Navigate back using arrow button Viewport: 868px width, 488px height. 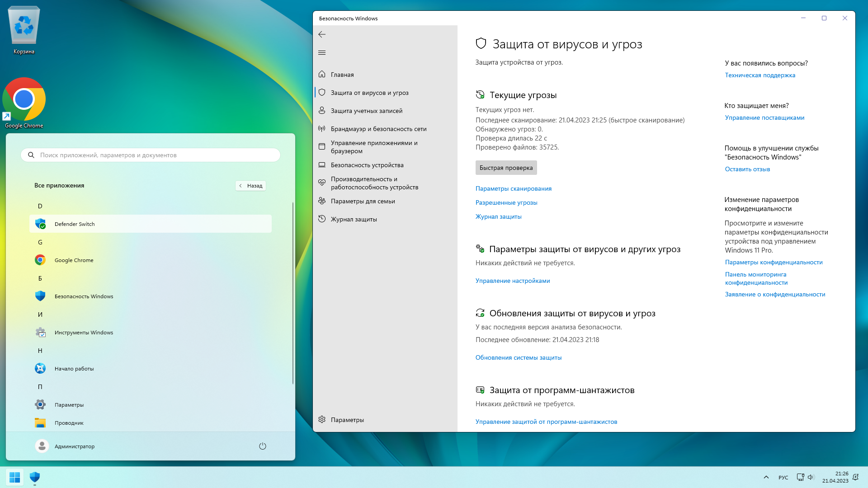tap(322, 34)
